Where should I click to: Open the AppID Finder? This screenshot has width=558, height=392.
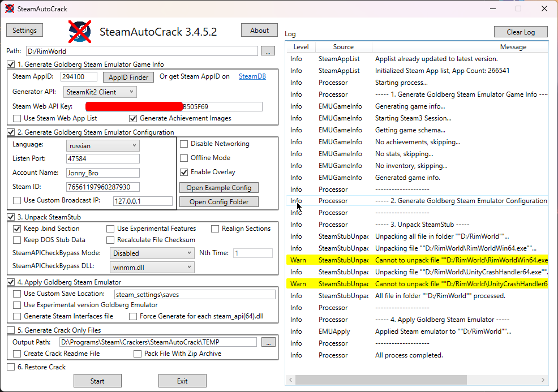pos(128,77)
